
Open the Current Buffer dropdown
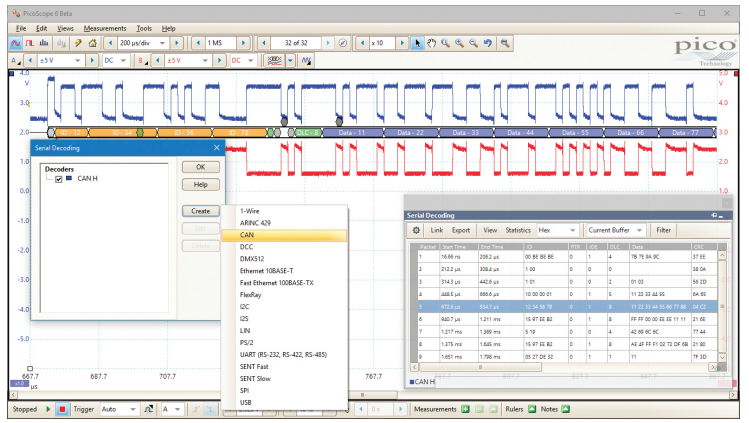point(639,230)
